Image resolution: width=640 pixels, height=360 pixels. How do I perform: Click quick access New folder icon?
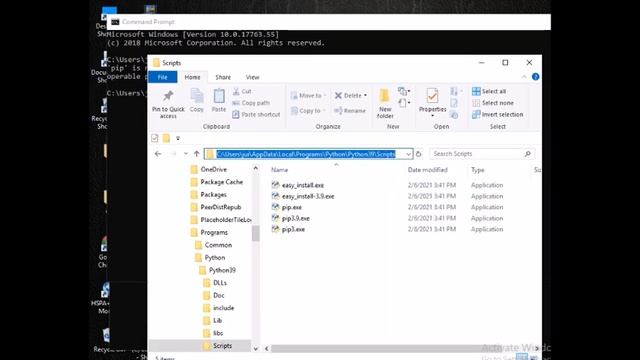[166, 138]
